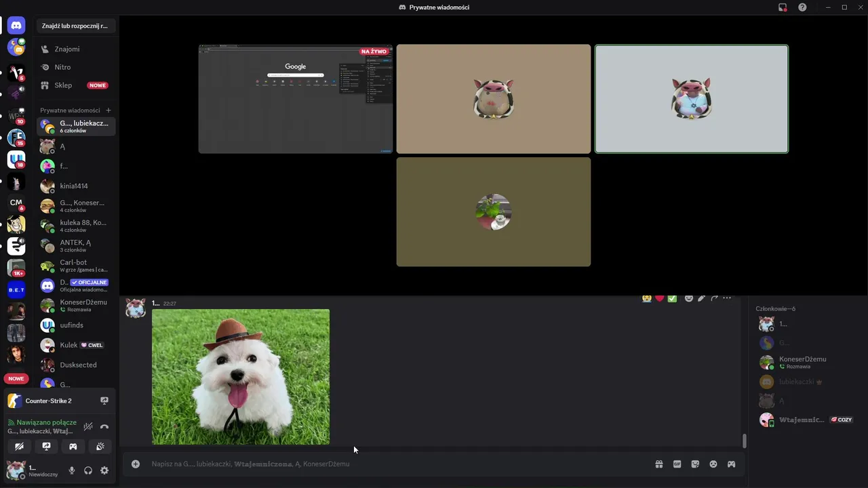Turn on camera button
The image size is (868, 488).
19,446
